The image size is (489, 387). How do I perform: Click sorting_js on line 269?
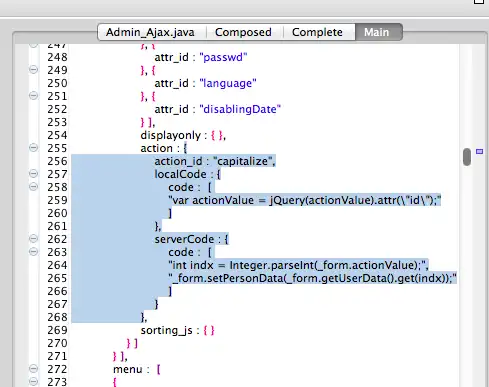pos(166,330)
